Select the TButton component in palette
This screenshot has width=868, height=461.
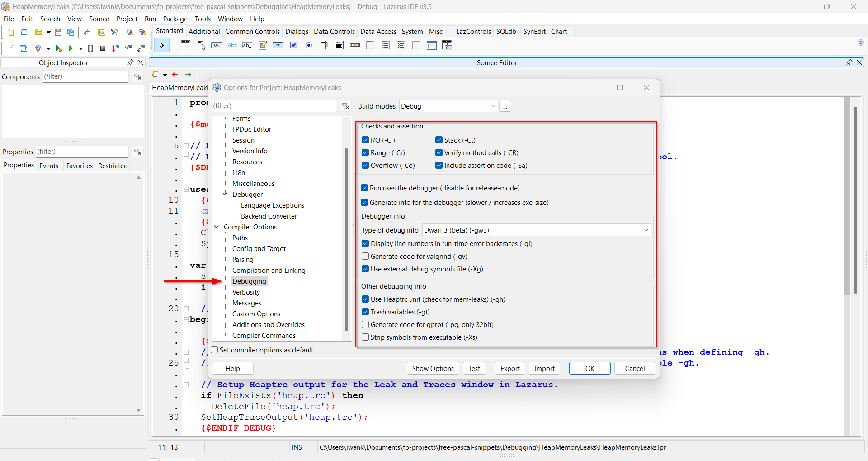coord(217,45)
